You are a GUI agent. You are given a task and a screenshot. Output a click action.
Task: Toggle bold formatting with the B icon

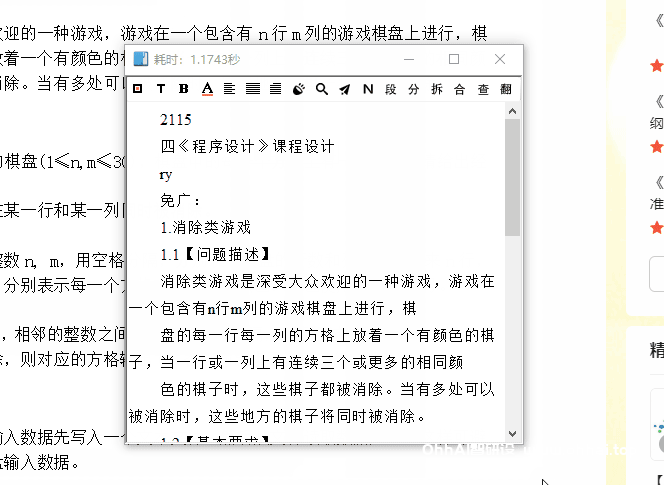click(183, 89)
